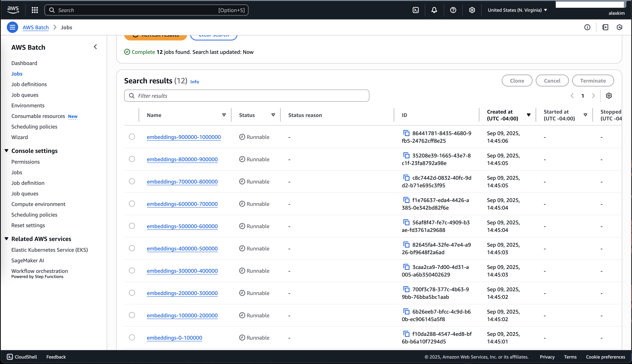Open Job definitions in the sidebar
Image resolution: width=632 pixels, height=364 pixels.
29,84
